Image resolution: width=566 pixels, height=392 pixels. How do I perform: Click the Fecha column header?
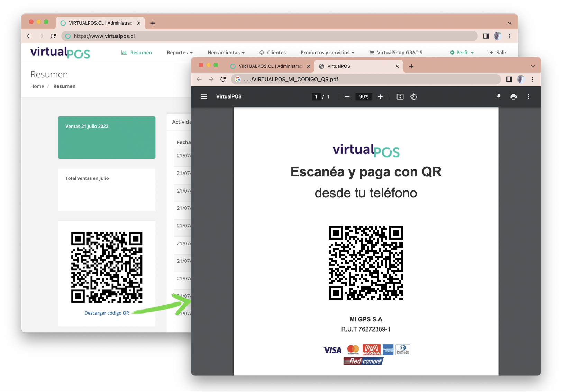pos(184,142)
